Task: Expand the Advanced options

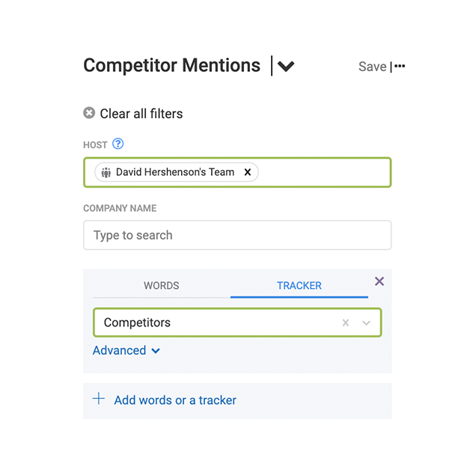Action: point(126,350)
